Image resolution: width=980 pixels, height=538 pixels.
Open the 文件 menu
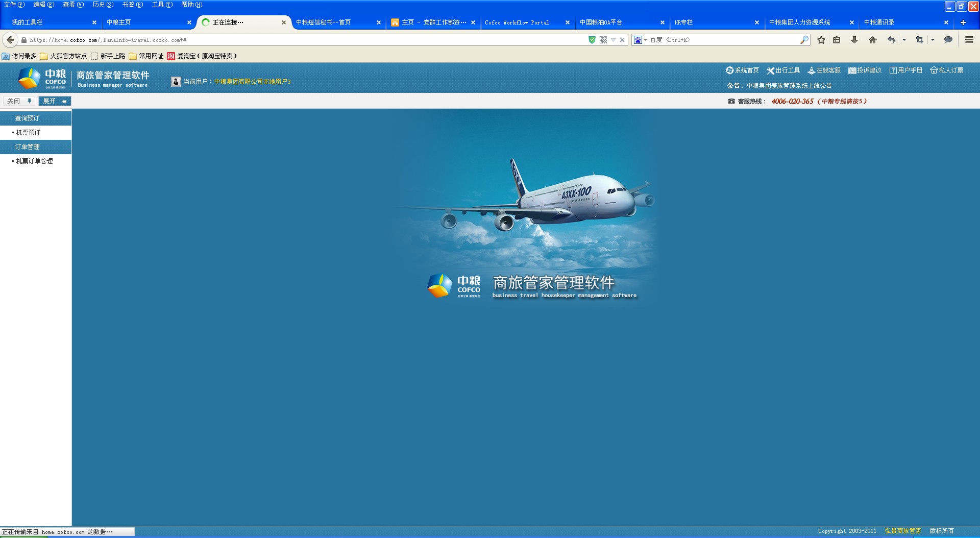coord(14,5)
